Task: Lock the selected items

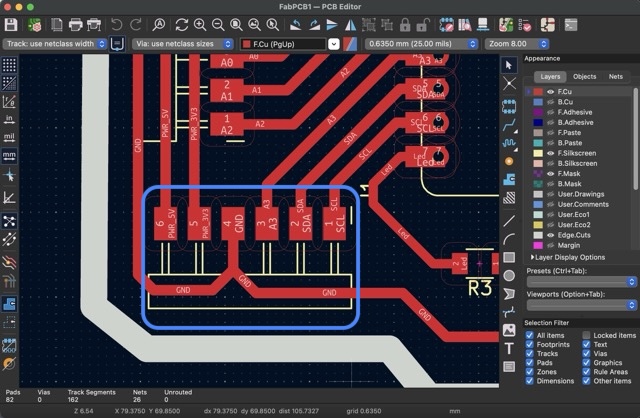Action: [405, 25]
